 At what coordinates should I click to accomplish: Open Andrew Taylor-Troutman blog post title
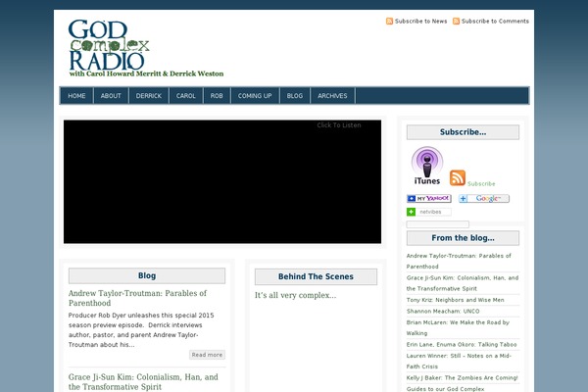point(137,298)
